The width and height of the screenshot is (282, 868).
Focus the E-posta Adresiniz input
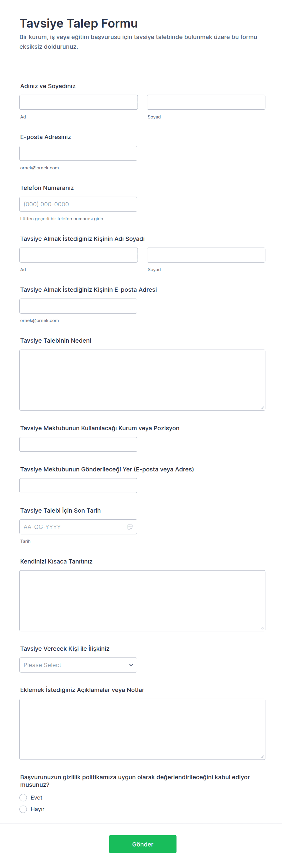(x=78, y=153)
